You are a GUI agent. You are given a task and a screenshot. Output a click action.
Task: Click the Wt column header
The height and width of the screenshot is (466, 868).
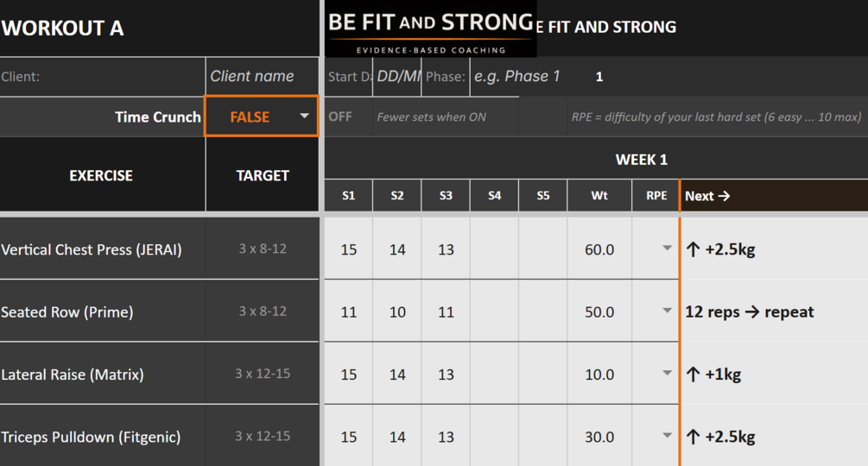click(599, 196)
